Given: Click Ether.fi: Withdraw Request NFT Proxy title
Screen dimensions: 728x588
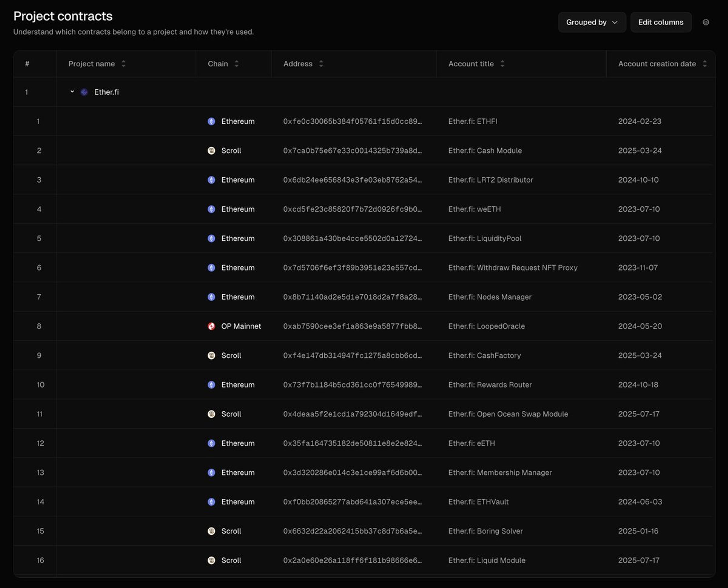Looking at the screenshot, I should [x=513, y=268].
